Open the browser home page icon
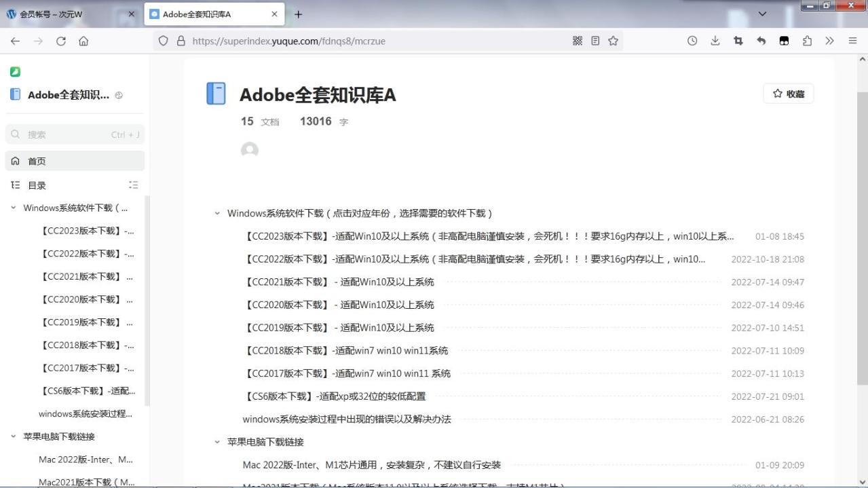 point(83,41)
